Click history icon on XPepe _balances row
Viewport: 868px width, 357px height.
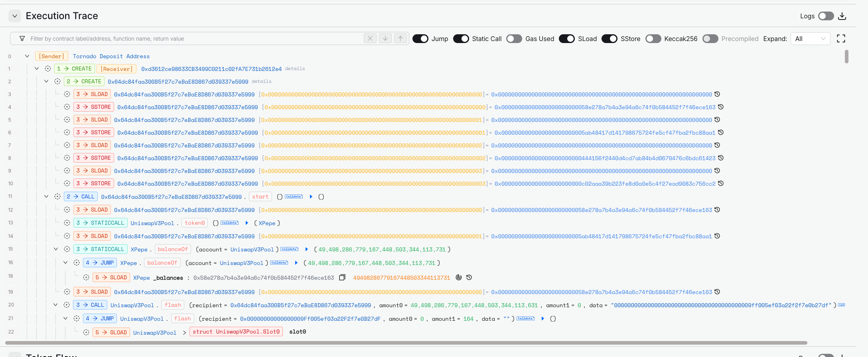tap(469, 278)
